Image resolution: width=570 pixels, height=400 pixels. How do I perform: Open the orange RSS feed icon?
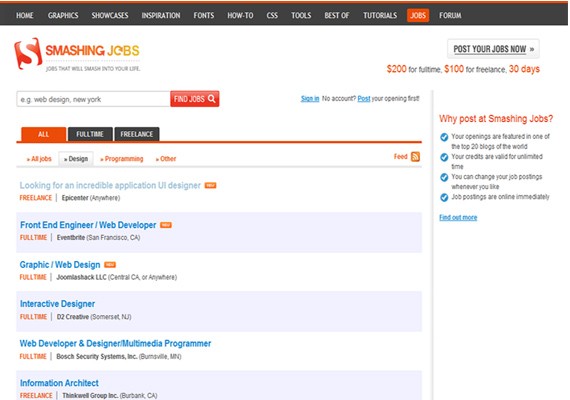415,157
